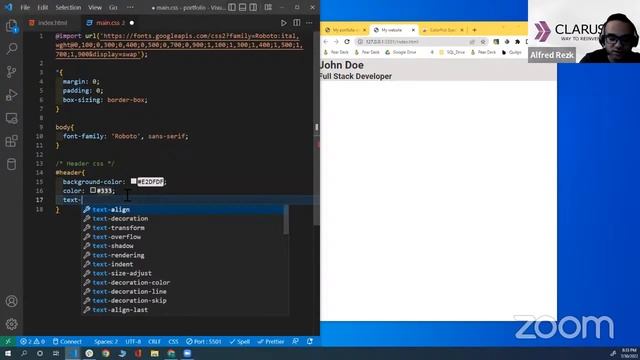Viewport: 640px width, 360px height.
Task: Open the feedback icon in status bar
Action: 296,341
